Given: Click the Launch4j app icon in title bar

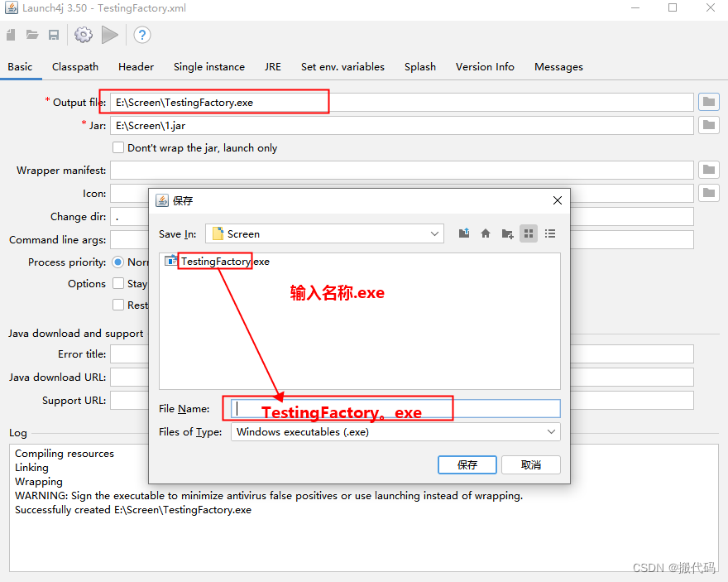Looking at the screenshot, I should [12, 8].
